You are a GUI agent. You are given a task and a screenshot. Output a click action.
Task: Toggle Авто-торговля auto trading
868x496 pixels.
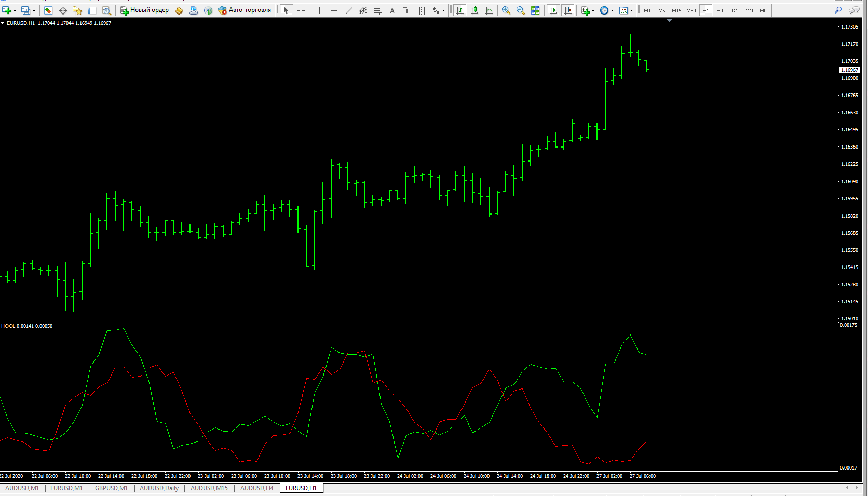click(x=245, y=10)
